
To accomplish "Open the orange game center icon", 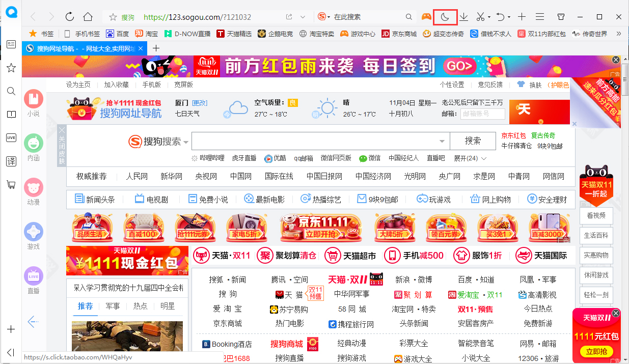I will [x=426, y=16].
